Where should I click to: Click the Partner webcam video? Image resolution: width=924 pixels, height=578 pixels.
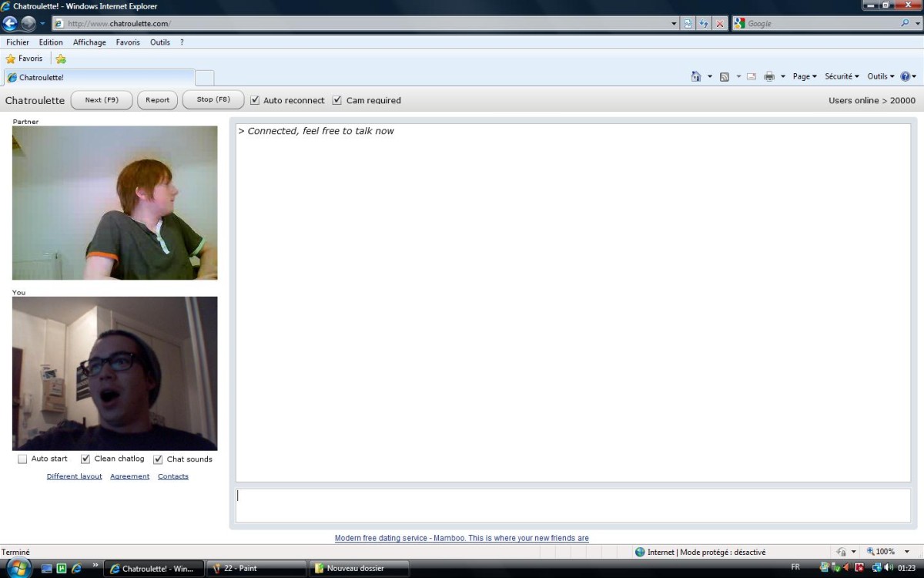[x=115, y=203]
